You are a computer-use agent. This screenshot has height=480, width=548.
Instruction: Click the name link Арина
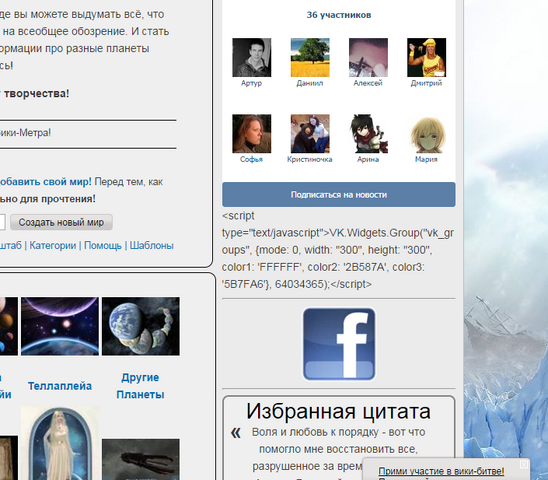click(368, 159)
